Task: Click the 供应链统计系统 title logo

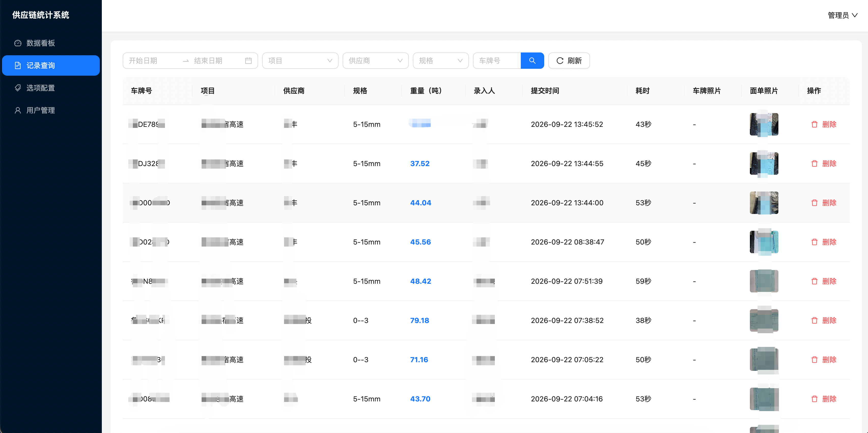Action: pyautogui.click(x=41, y=15)
